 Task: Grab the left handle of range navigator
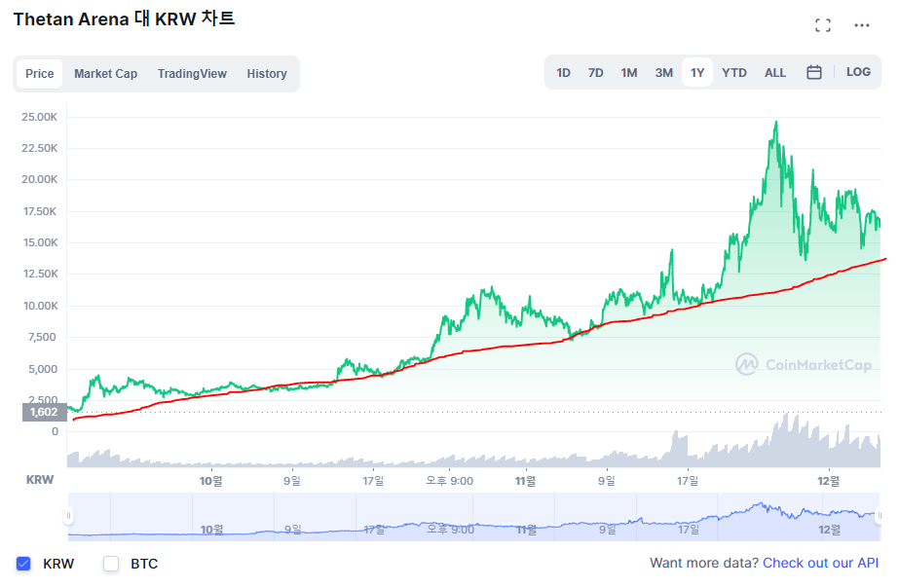tap(68, 516)
